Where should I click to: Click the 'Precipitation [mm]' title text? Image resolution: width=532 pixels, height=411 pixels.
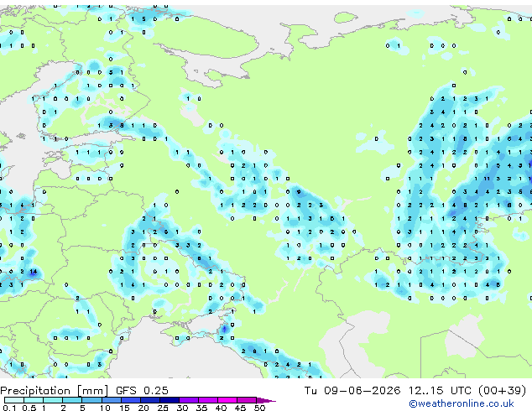[55, 391]
